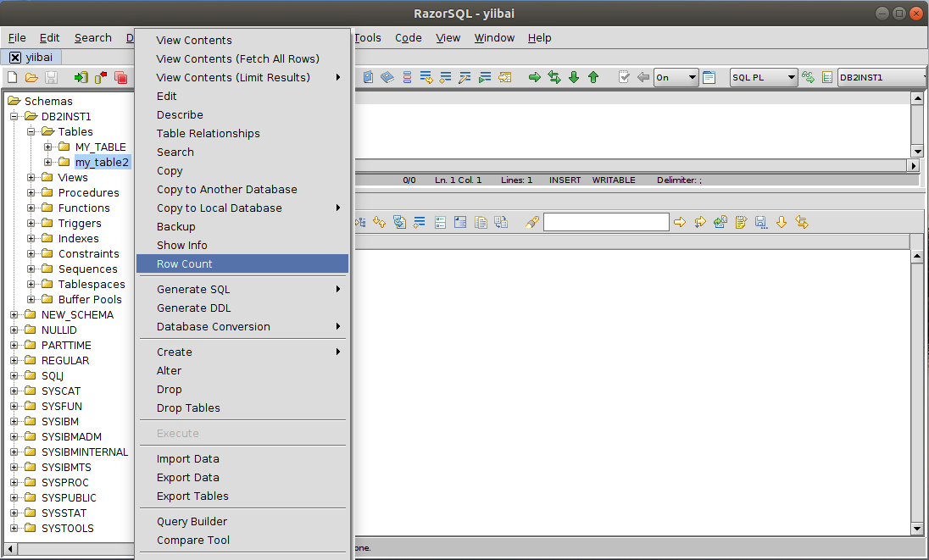Expand the NEW_SCHEMA tree node
Image resolution: width=929 pixels, height=560 pixels.
coord(14,315)
